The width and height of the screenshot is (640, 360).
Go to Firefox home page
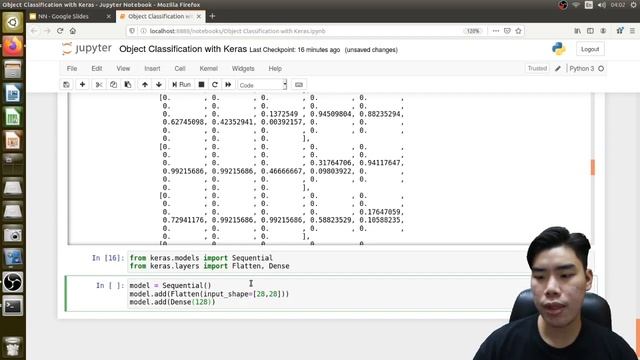(73, 31)
